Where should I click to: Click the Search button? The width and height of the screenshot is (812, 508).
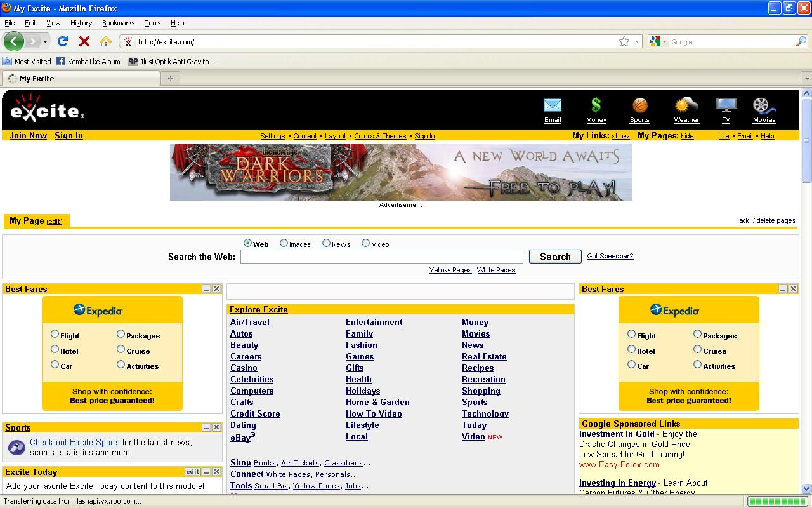click(x=555, y=257)
